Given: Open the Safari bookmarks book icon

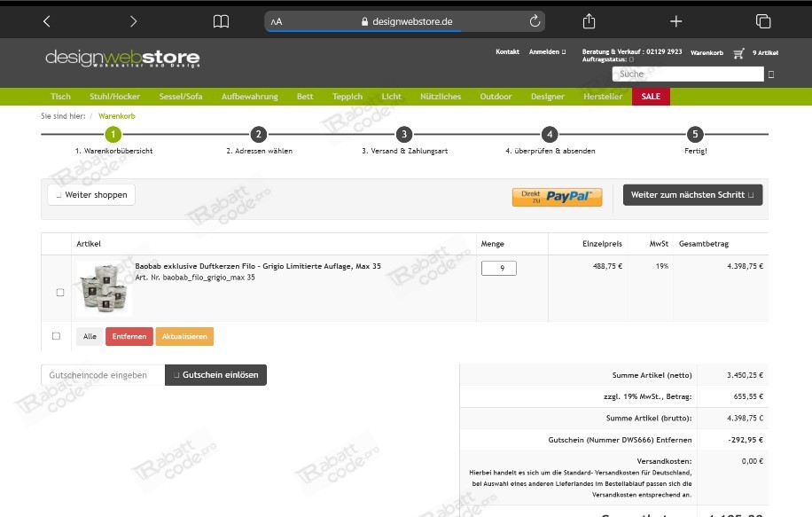Looking at the screenshot, I should coord(221,21).
